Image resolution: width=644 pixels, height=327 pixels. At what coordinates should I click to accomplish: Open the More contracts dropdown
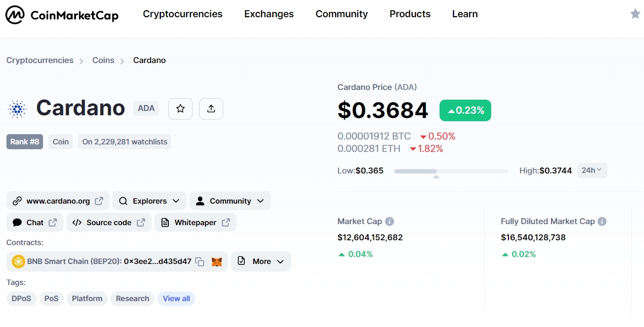click(x=261, y=262)
